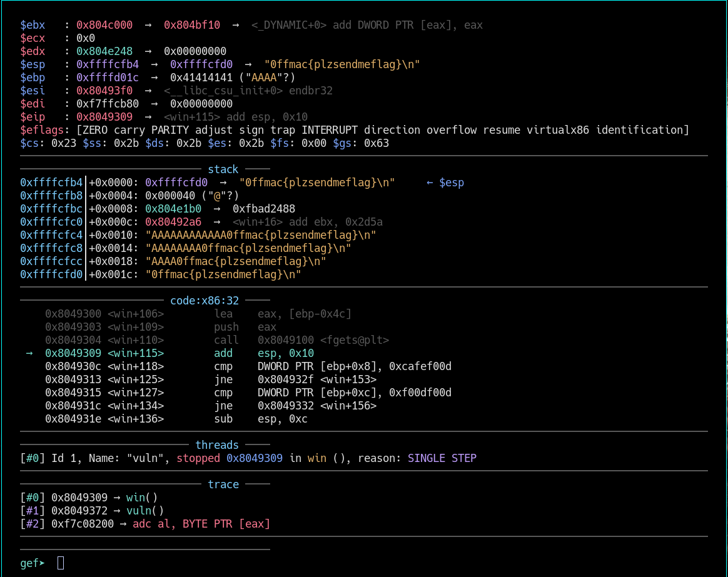Select $eip register value 0x8049309
Viewport: 728px width, 577px height.
(x=104, y=117)
